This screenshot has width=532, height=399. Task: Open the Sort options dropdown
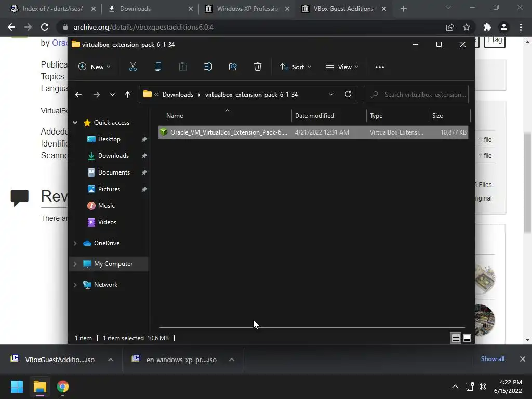(296, 67)
